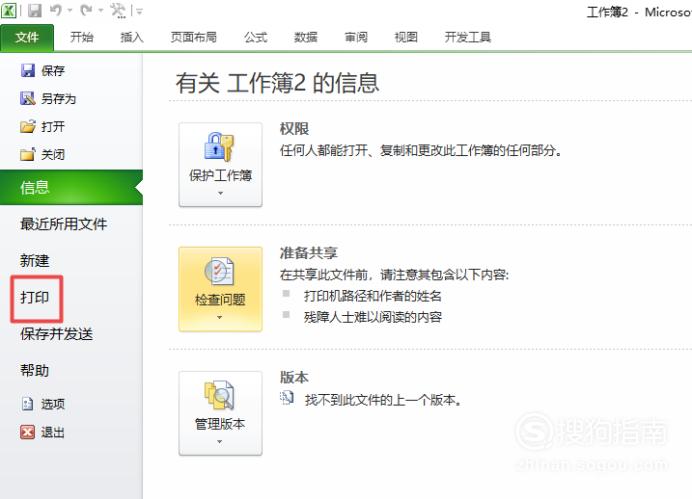Click the 打开 label in backstage menu
The width and height of the screenshot is (692, 499).
pyautogui.click(x=53, y=127)
